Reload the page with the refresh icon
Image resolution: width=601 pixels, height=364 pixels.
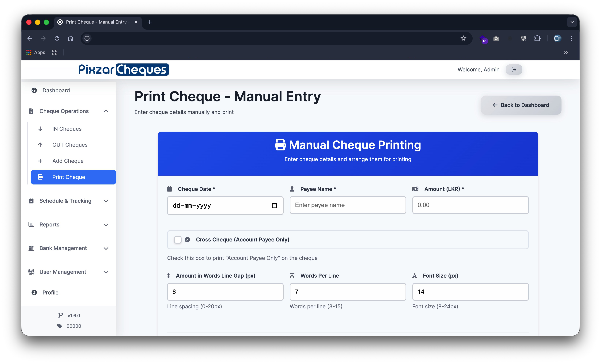tap(57, 38)
